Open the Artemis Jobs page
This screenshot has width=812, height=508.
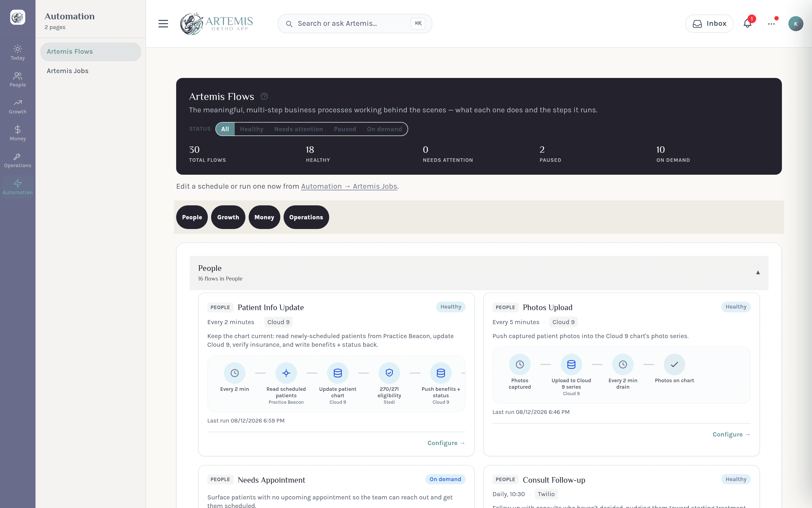point(90,71)
